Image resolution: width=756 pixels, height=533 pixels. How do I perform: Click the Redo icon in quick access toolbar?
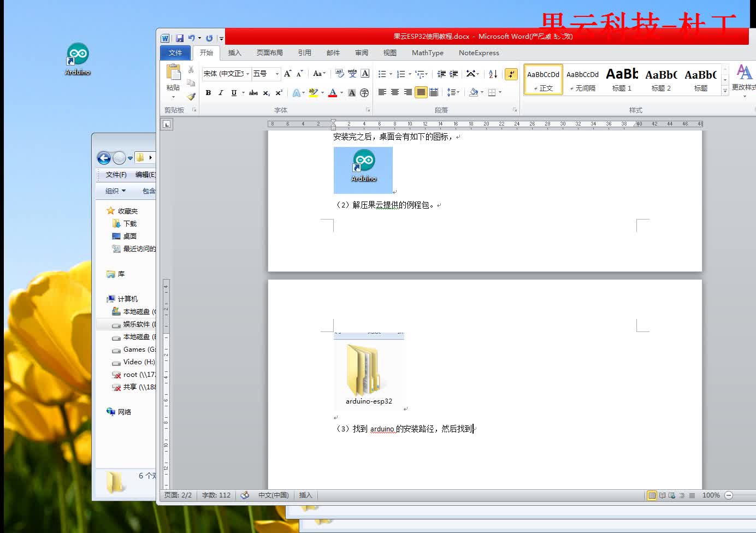tap(209, 38)
